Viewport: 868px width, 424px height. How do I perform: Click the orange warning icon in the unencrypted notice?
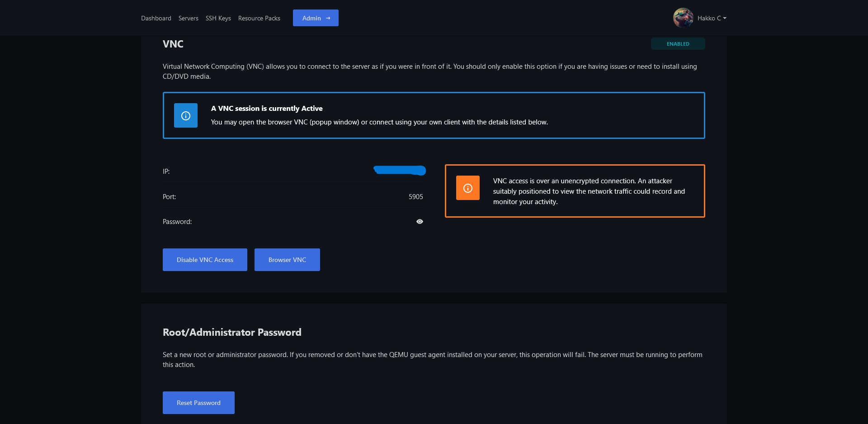tap(468, 188)
